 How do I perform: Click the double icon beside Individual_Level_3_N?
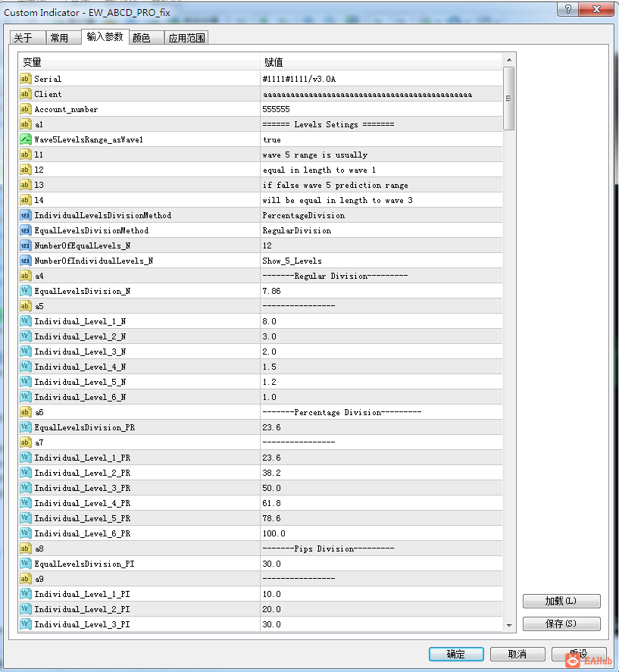point(25,352)
